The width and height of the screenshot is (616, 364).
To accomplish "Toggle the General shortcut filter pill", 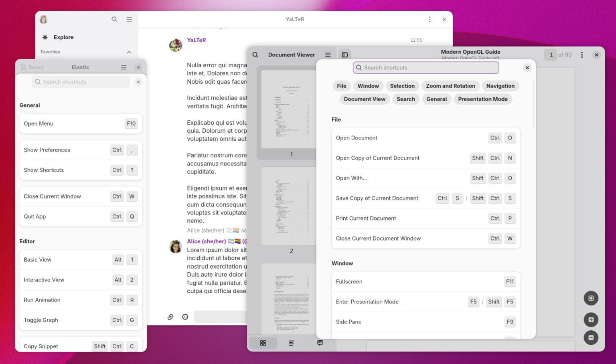I will (436, 99).
